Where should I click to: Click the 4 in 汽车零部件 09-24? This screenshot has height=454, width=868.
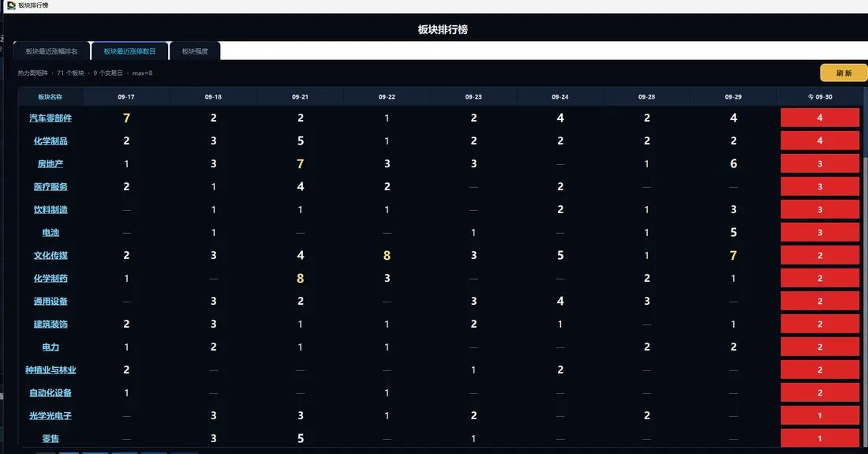point(560,118)
